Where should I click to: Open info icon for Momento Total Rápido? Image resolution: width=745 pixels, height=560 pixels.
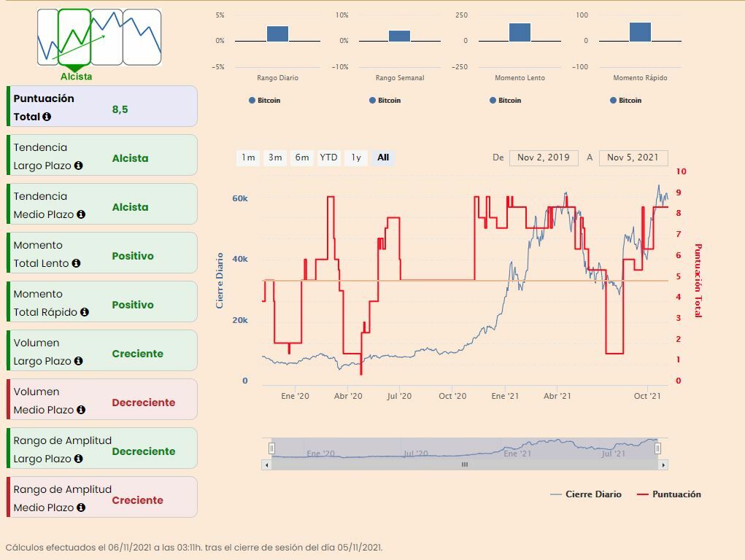click(84, 312)
